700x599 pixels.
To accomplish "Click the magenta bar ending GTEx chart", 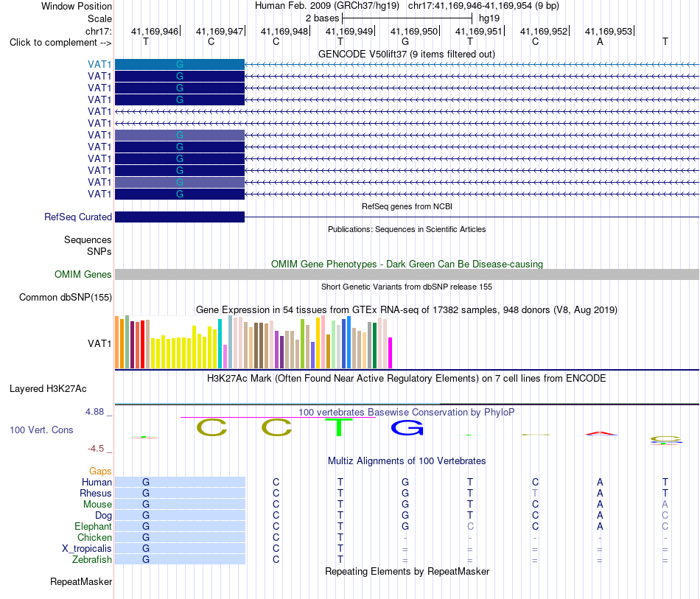I will (x=391, y=353).
